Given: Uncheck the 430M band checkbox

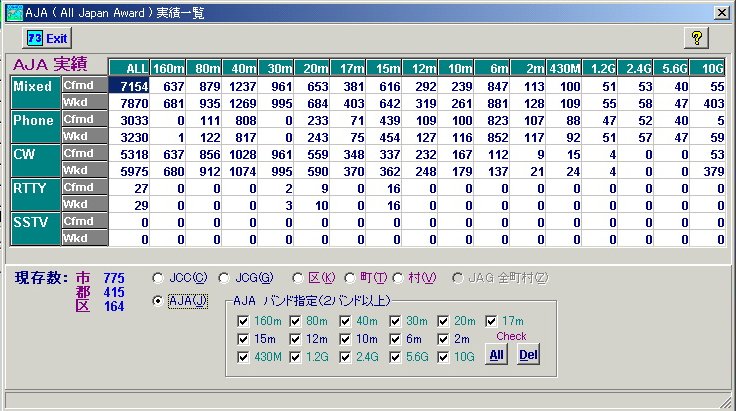Looking at the screenshot, I should click(x=243, y=358).
